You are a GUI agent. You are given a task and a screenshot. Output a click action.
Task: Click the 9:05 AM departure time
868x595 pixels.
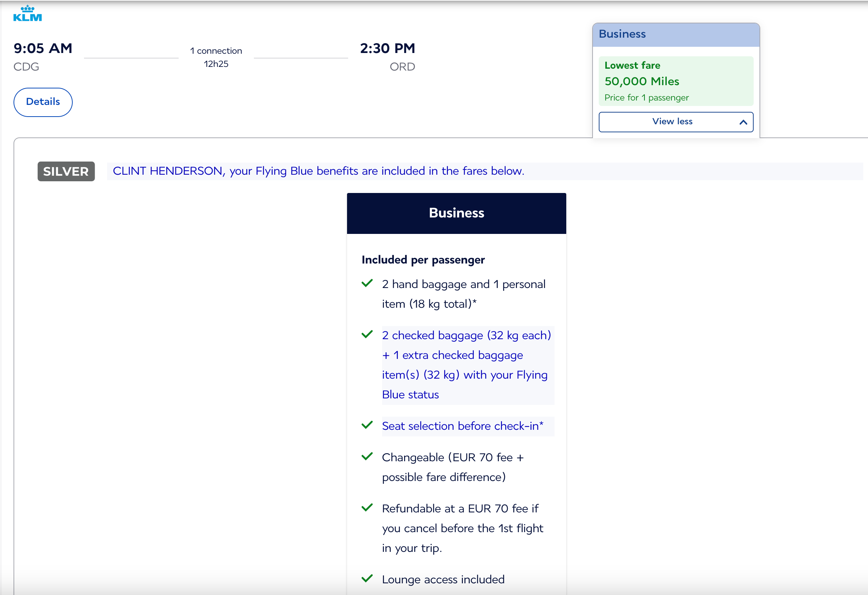point(42,48)
